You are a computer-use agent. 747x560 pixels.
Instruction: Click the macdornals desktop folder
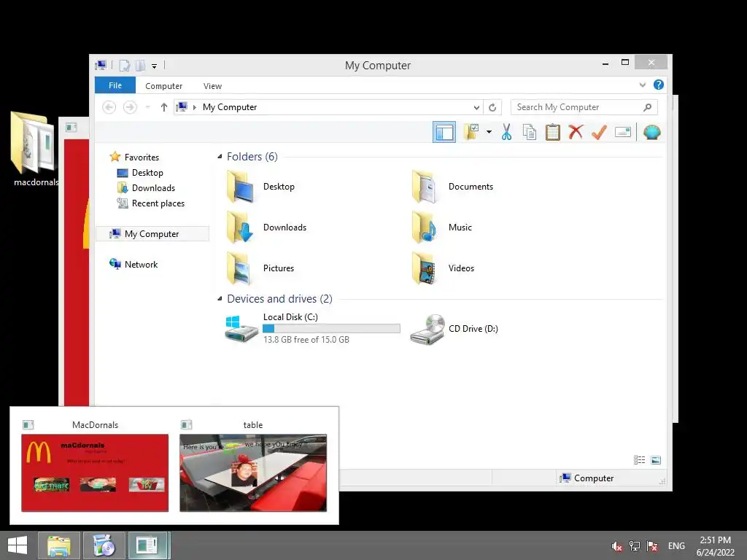[x=34, y=149]
